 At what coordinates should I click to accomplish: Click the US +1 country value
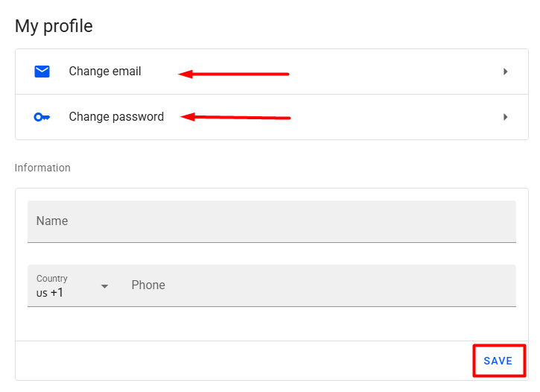[x=50, y=293]
